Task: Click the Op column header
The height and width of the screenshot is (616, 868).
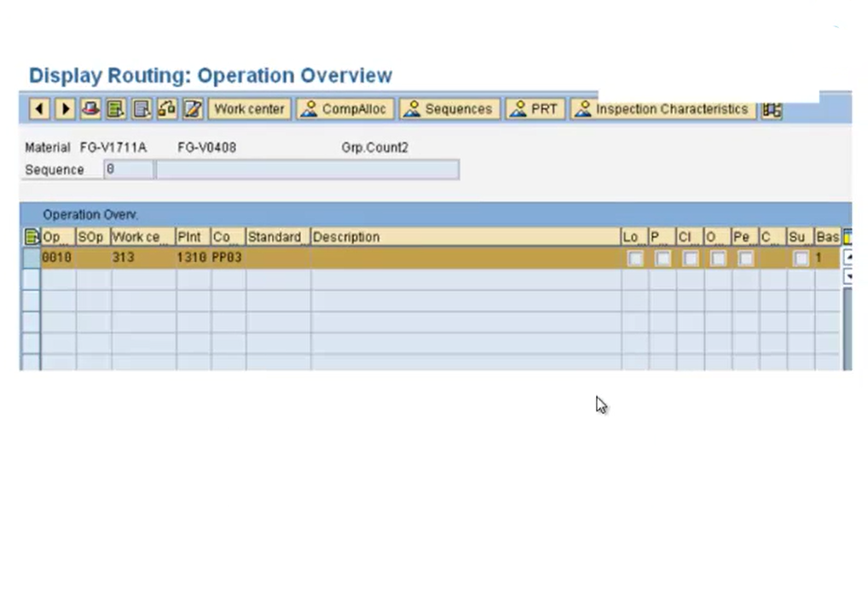Action: [58, 237]
